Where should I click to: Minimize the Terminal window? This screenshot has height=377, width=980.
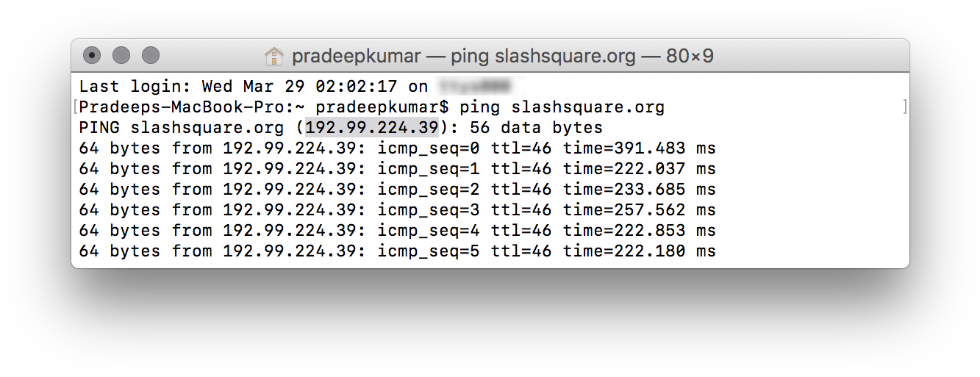click(x=121, y=55)
